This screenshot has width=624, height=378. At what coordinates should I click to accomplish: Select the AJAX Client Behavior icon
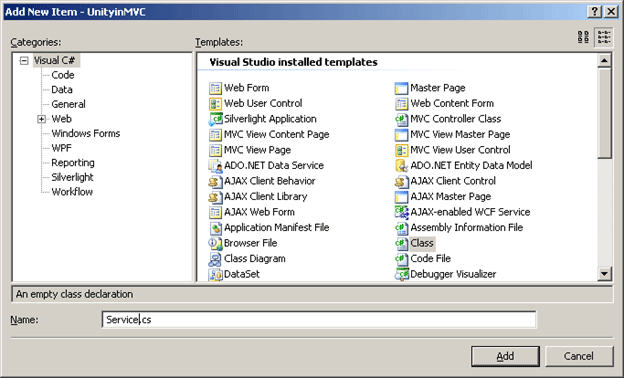point(215,181)
